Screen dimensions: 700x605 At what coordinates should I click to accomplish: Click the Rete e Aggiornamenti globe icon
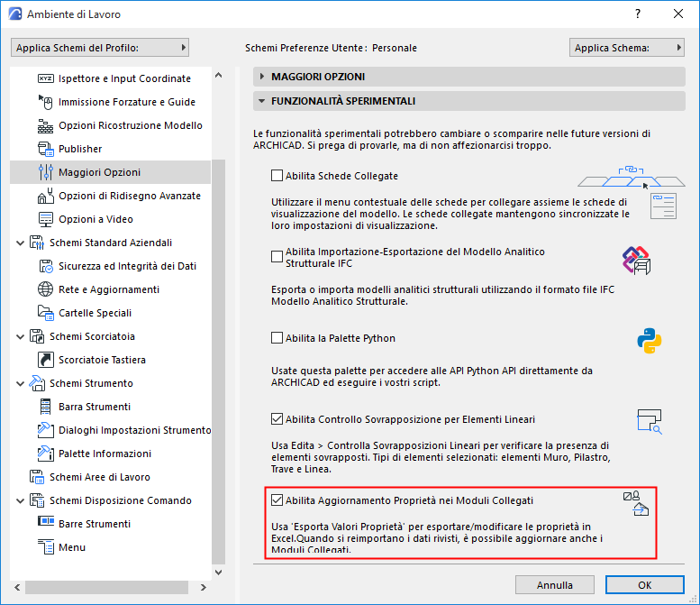click(x=46, y=289)
